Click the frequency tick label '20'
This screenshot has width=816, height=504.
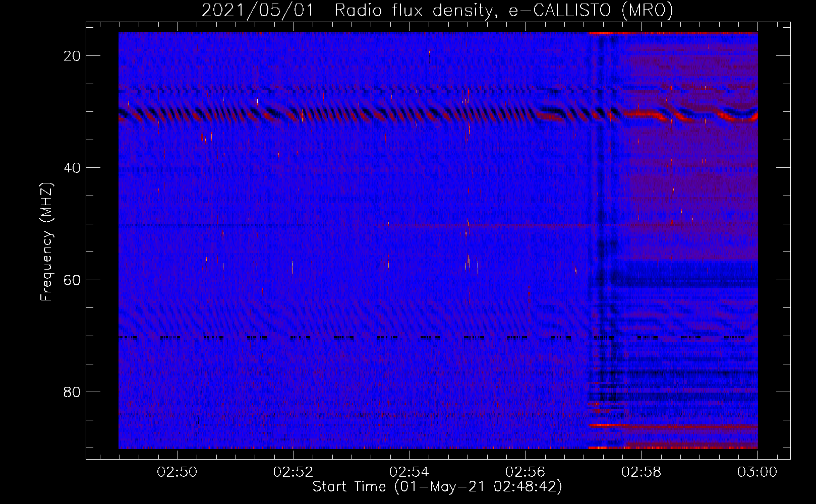[73, 56]
